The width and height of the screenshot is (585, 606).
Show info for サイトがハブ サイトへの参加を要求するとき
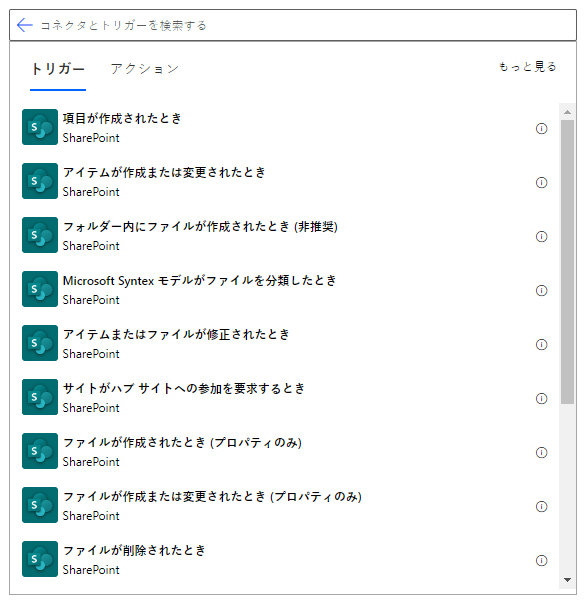[541, 398]
